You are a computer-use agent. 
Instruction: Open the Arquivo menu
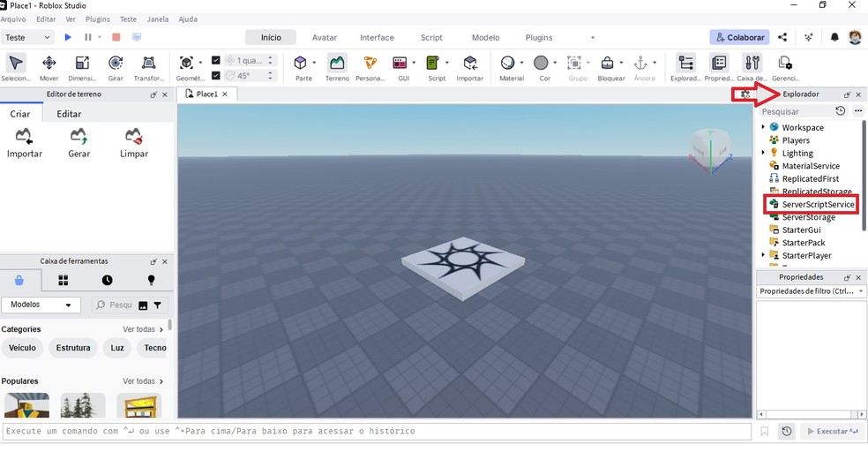(13, 19)
